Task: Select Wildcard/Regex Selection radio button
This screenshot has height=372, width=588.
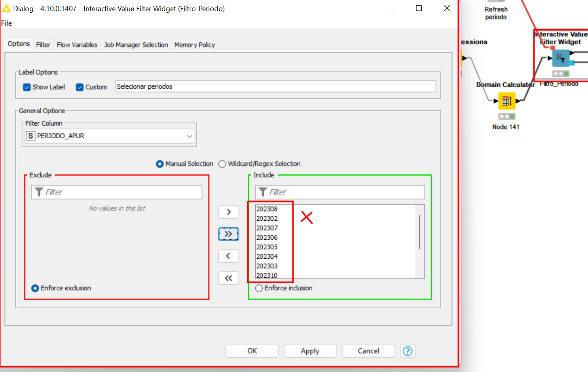Action: point(222,164)
